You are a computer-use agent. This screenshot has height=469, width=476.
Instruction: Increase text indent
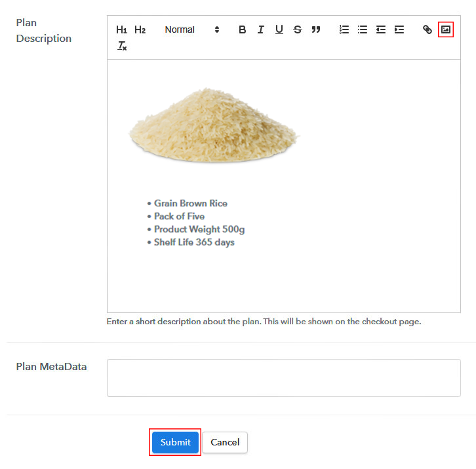pos(399,29)
